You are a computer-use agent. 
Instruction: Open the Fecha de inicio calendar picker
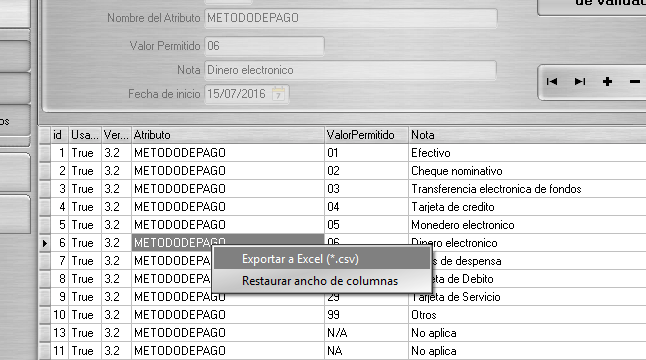(x=279, y=94)
